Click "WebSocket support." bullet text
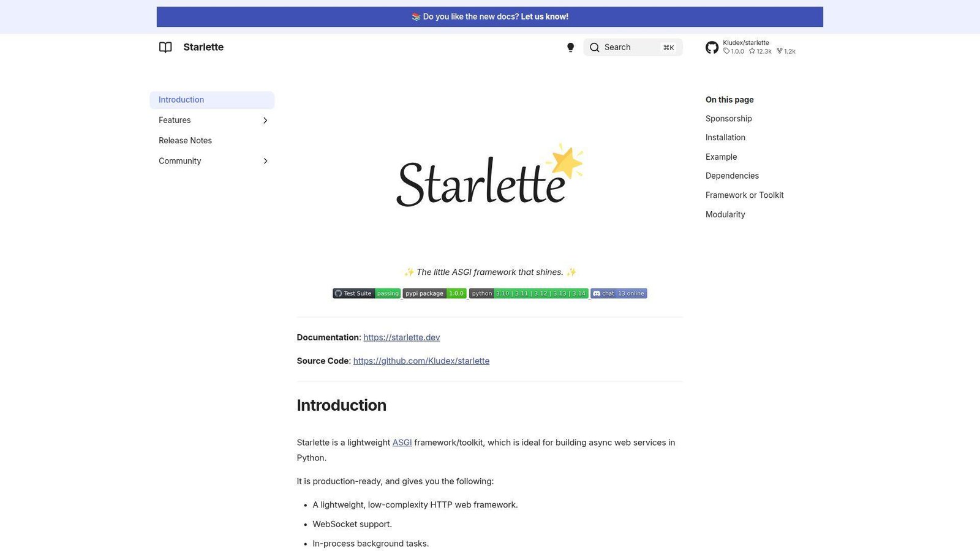The height and width of the screenshot is (551, 980). click(x=352, y=524)
